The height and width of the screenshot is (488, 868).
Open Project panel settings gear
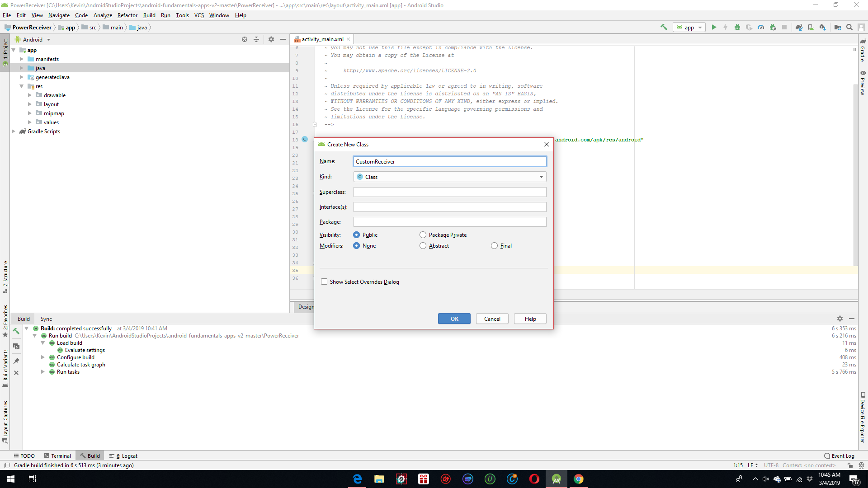pyautogui.click(x=271, y=39)
